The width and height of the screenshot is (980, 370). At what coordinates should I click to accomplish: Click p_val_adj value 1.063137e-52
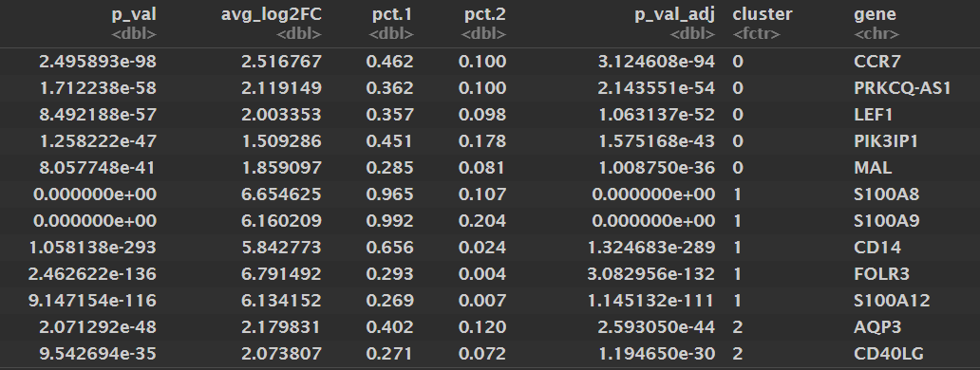coord(656,115)
